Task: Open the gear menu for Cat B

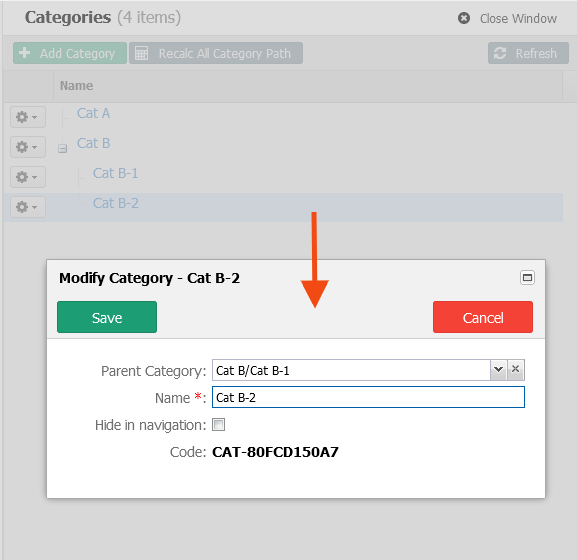Action: [28, 147]
